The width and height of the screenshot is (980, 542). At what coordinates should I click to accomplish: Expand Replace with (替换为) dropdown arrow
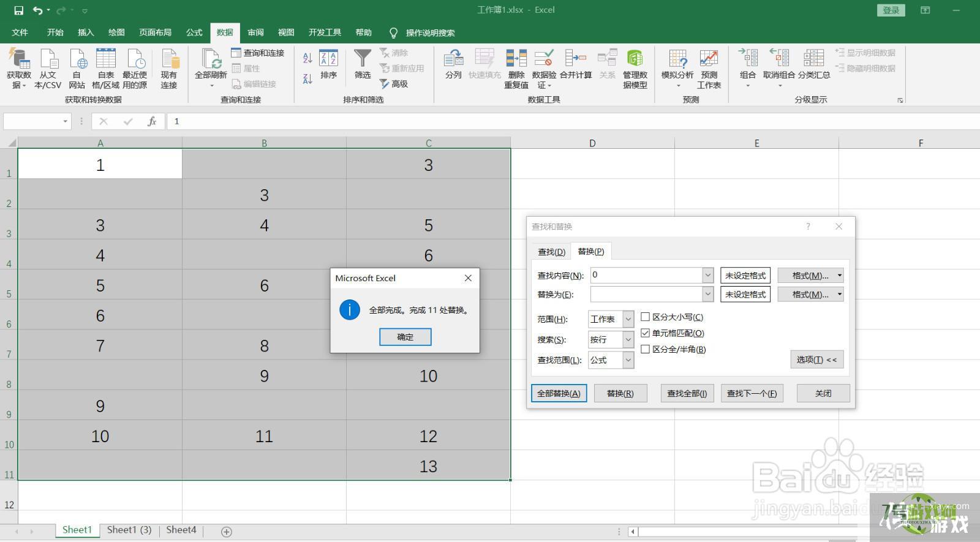[x=708, y=295]
